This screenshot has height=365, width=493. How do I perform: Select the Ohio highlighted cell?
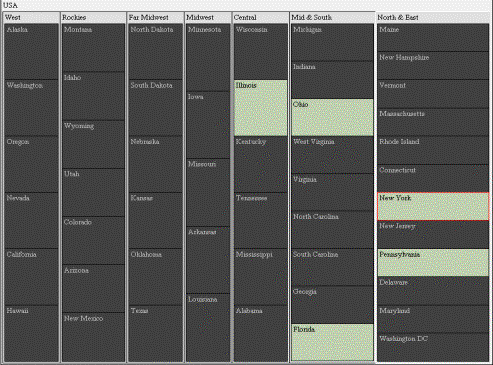point(332,117)
